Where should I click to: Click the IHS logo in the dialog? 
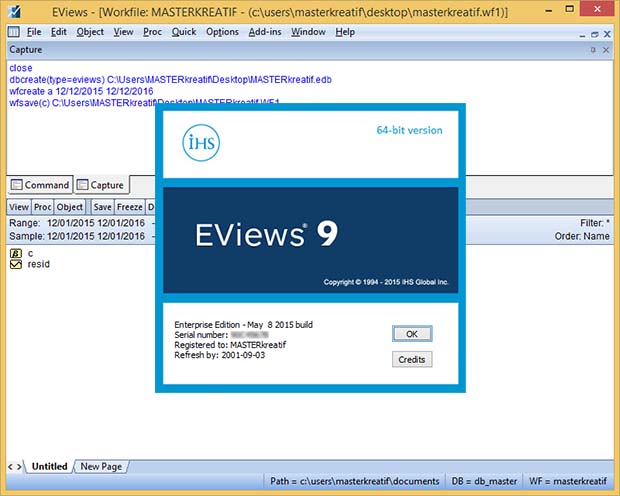click(201, 143)
